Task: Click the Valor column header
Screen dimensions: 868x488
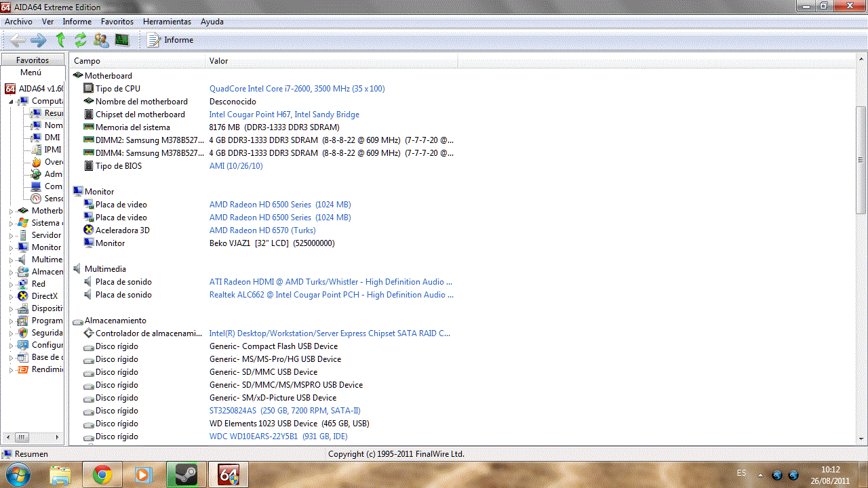Action: tap(332, 61)
